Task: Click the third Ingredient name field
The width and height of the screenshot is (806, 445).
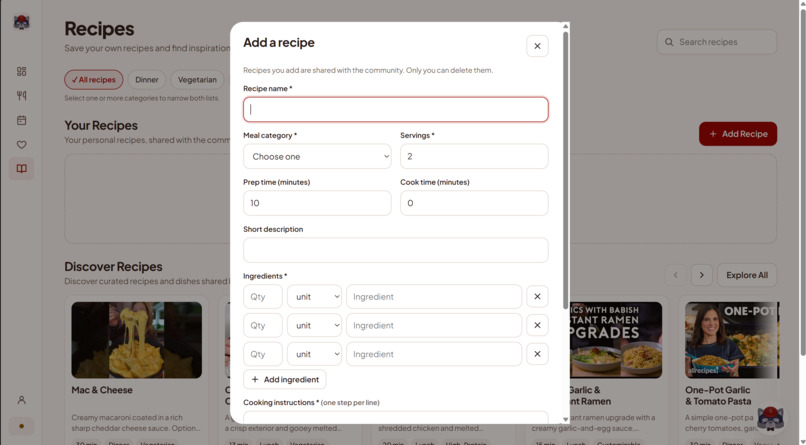Action: [434, 354]
